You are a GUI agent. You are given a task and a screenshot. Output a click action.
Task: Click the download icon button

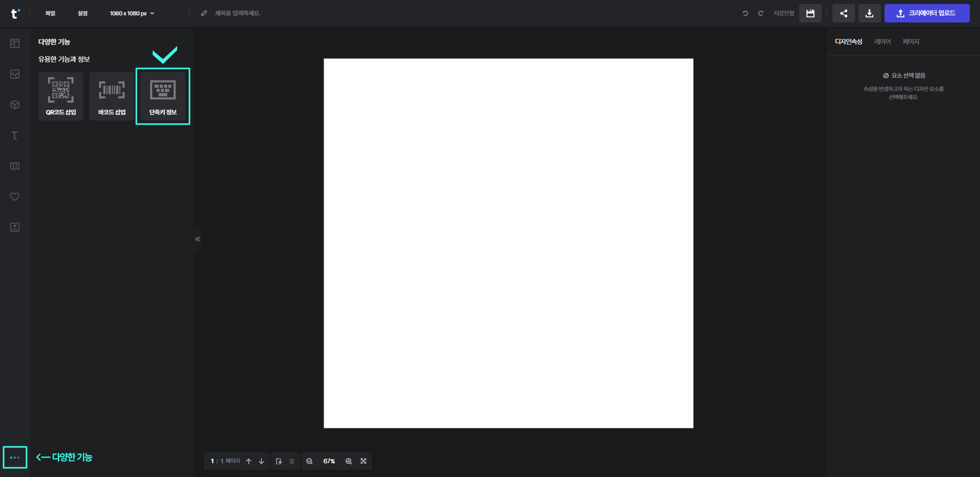point(869,13)
